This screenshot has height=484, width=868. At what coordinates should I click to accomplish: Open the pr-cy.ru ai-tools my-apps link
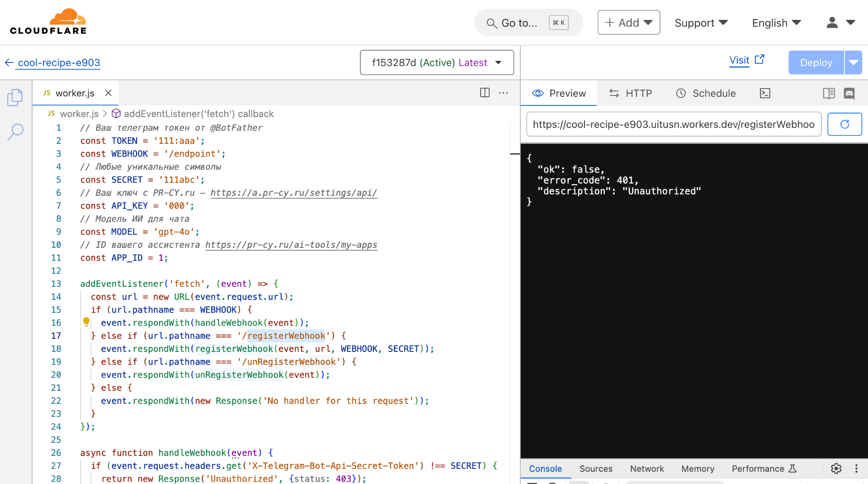point(291,245)
